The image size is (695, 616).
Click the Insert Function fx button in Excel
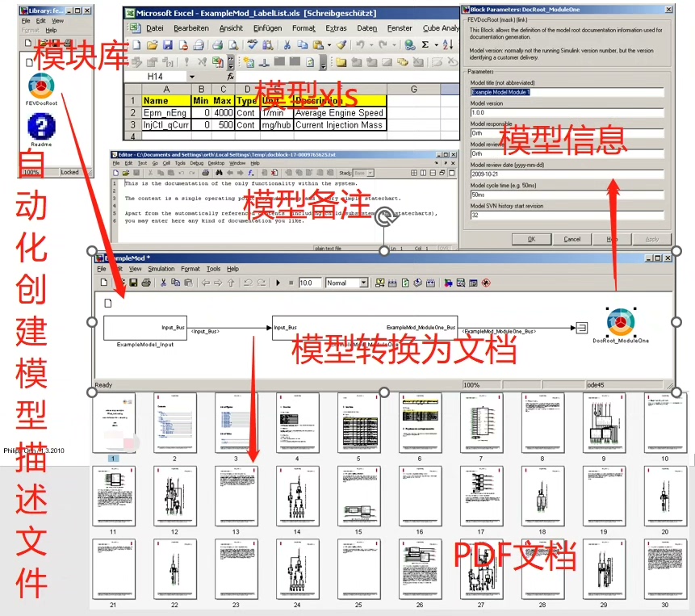pyautogui.click(x=231, y=77)
